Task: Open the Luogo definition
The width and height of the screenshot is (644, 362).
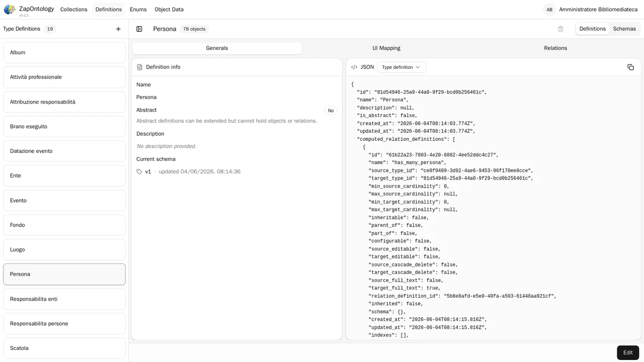Action: pyautogui.click(x=64, y=250)
